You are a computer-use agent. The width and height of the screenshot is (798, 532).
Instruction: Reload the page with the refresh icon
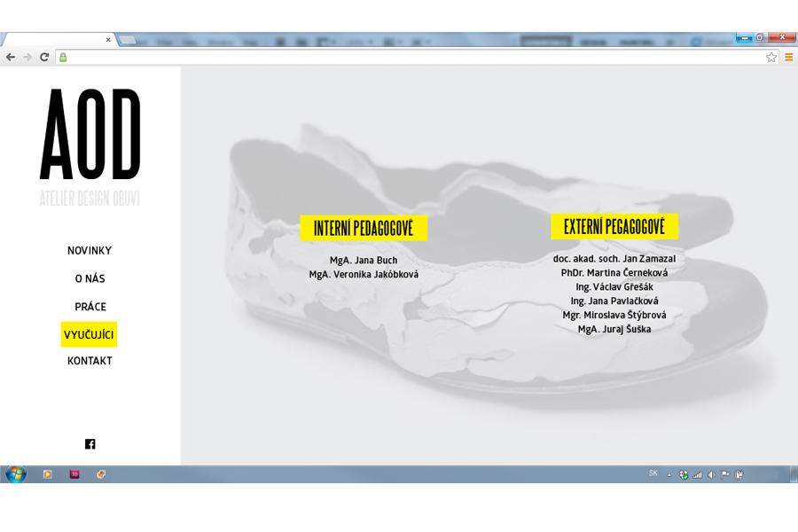[44, 57]
